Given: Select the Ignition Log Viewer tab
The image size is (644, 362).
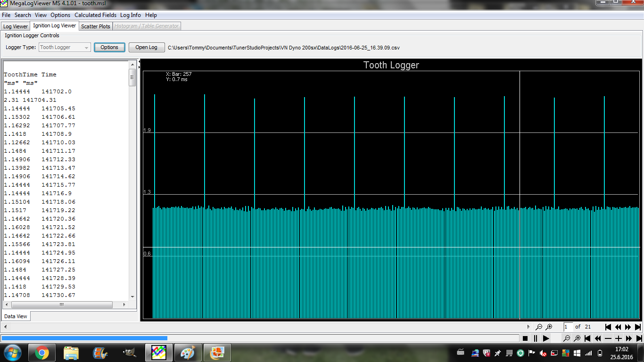Looking at the screenshot, I should 54,25.
